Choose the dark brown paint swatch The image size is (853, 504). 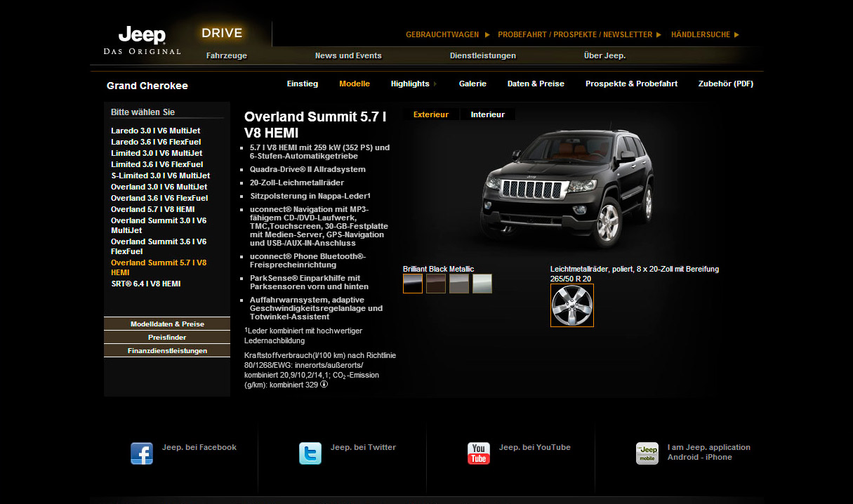(x=436, y=284)
